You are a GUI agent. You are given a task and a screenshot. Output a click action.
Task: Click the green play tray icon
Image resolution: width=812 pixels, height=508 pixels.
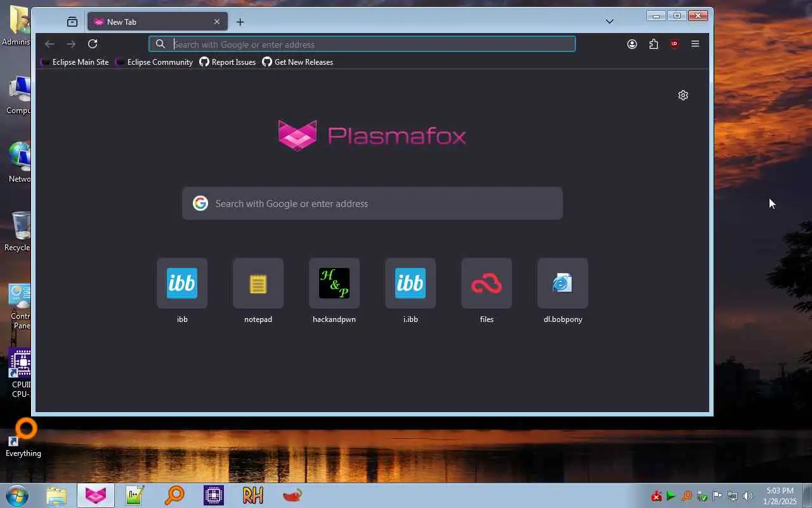pos(671,496)
